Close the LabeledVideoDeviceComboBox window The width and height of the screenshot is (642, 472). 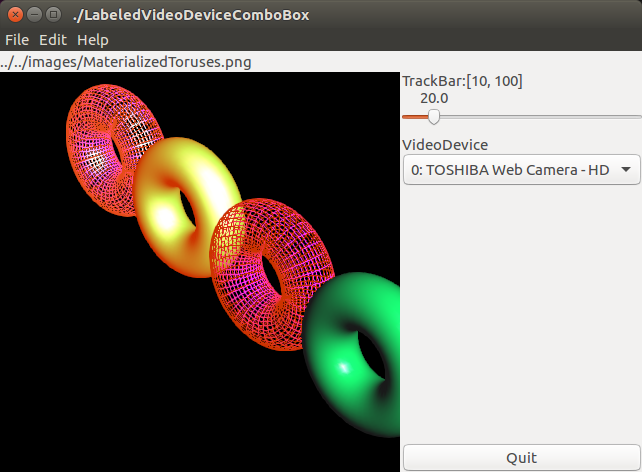[15, 15]
